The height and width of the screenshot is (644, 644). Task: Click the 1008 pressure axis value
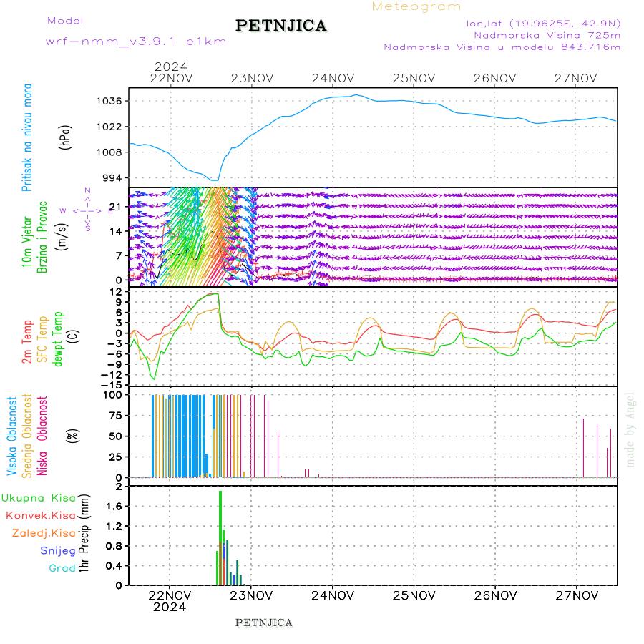109,152
